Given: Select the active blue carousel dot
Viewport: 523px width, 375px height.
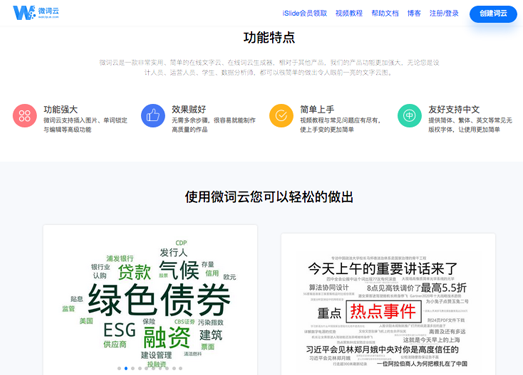Looking at the screenshot, I should click(126, 368).
